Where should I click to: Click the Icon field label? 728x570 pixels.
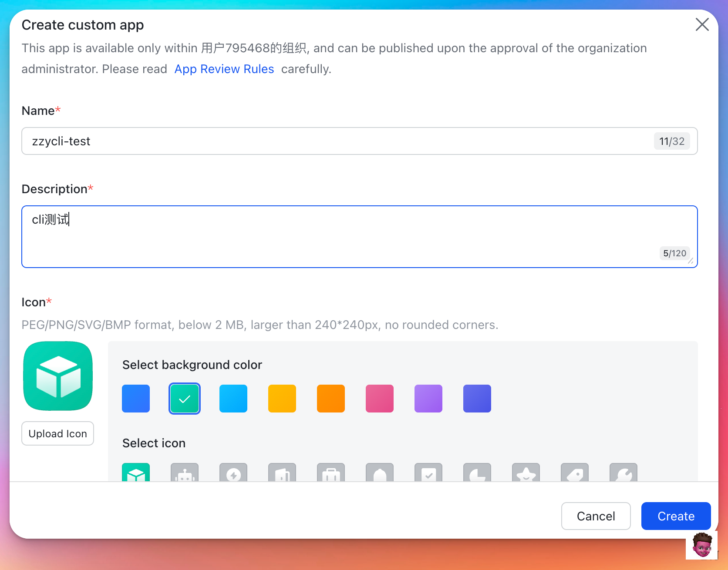click(x=37, y=302)
